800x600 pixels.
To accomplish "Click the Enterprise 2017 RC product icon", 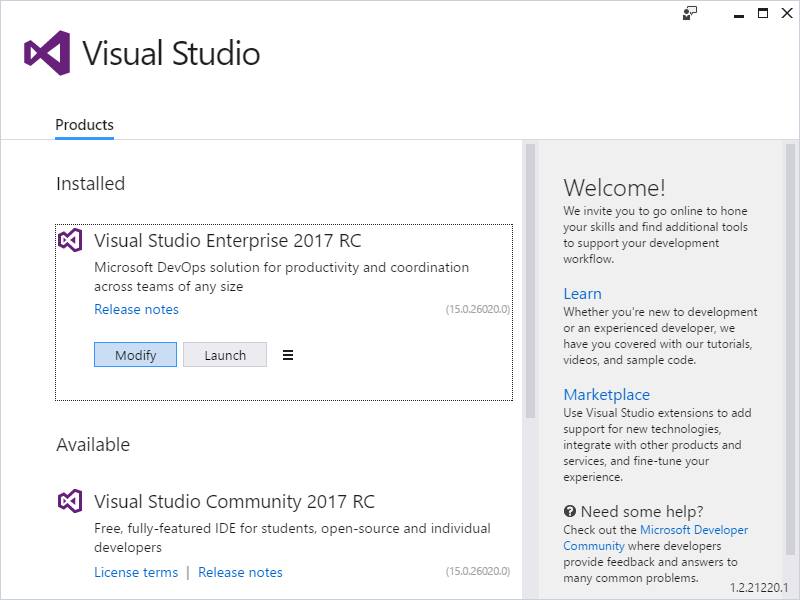I will click(70, 240).
